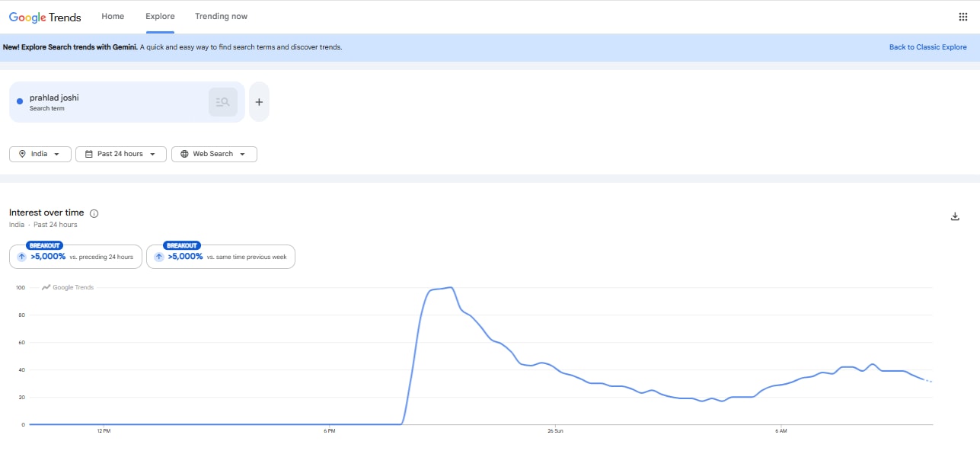Select the >5,000% vs. preceding 24 hours chip

pyautogui.click(x=75, y=257)
